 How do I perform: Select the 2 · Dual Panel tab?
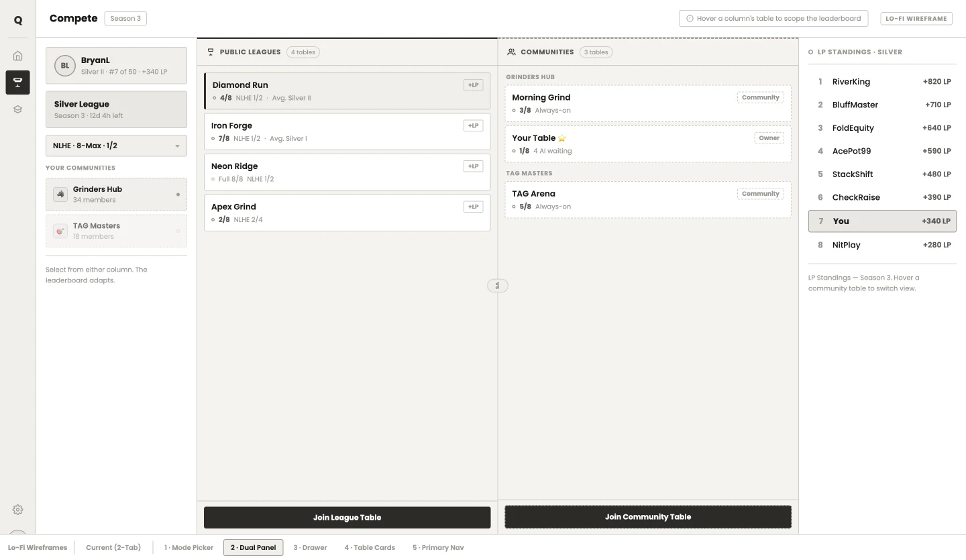[254, 547]
